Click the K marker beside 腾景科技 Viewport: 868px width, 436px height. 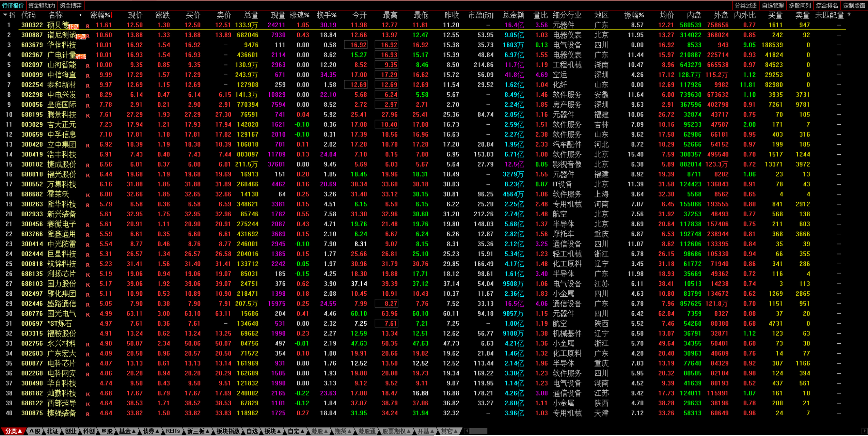88,115
